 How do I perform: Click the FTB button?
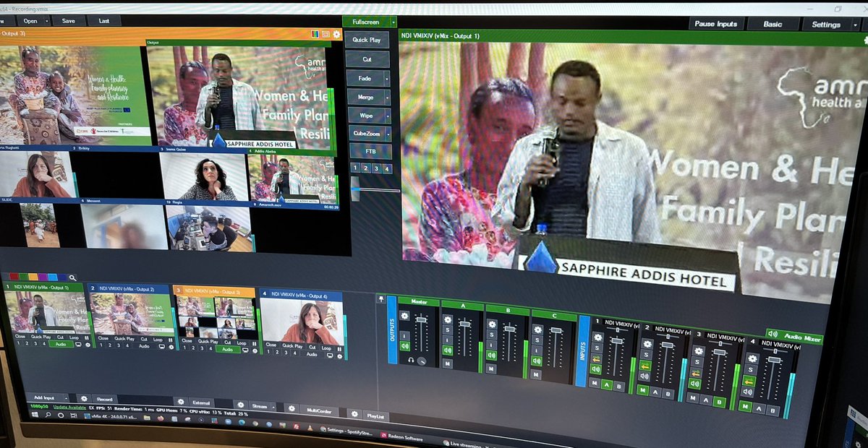pyautogui.click(x=370, y=152)
